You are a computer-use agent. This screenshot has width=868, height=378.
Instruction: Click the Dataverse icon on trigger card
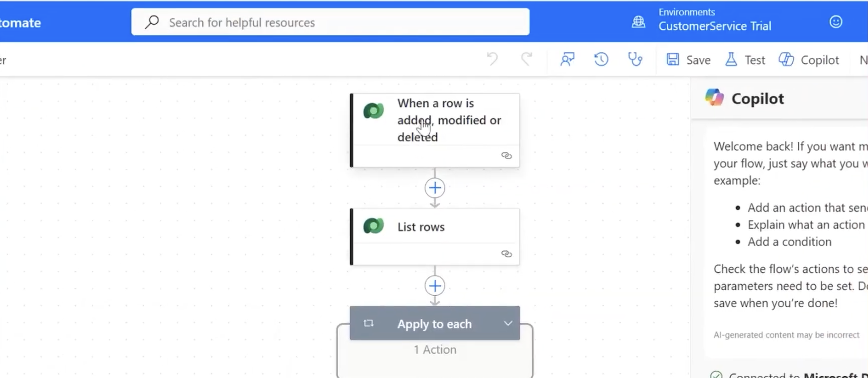click(x=373, y=111)
